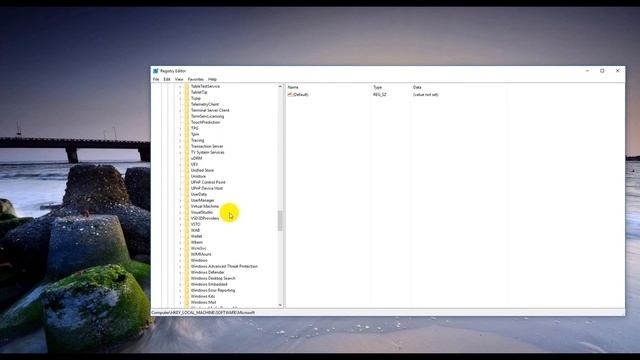Expand the TV System Services key
Image resolution: width=640 pixels, height=360 pixels.
click(x=180, y=152)
